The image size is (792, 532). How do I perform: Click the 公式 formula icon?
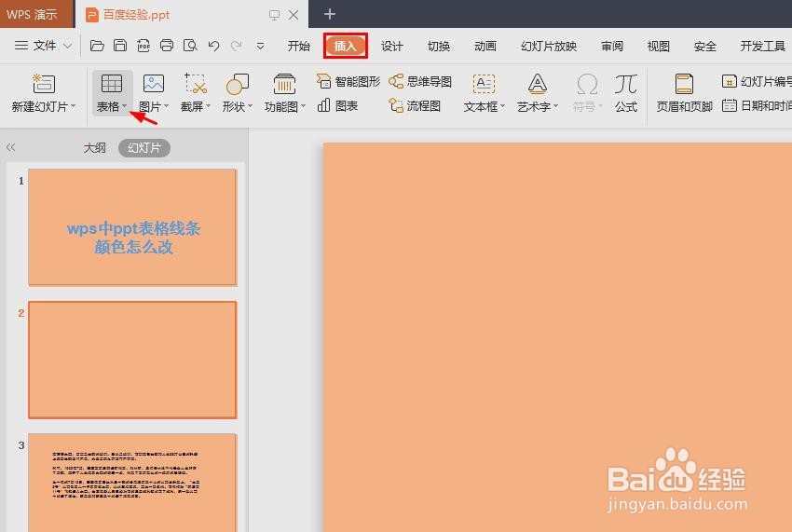click(x=626, y=83)
